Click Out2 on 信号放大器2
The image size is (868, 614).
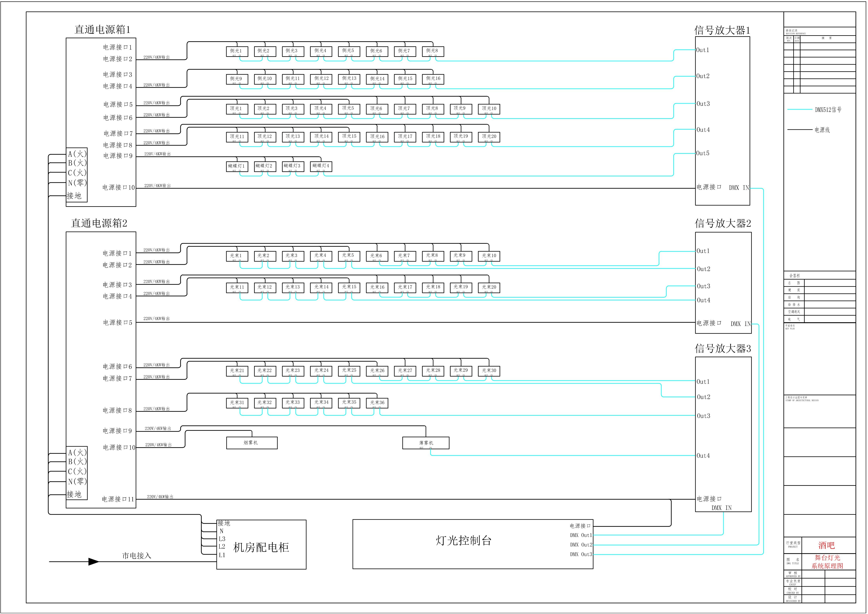tap(704, 269)
